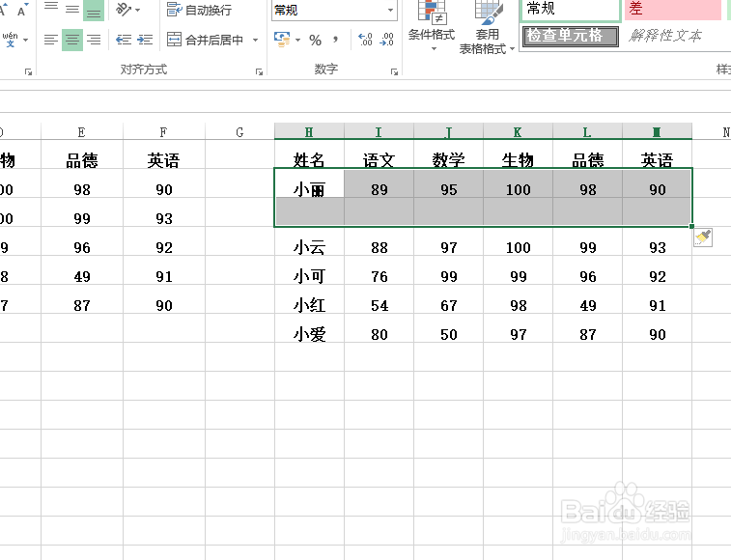Viewport: 731px width, 560px height.
Task: Apply percent style
Action: [315, 41]
